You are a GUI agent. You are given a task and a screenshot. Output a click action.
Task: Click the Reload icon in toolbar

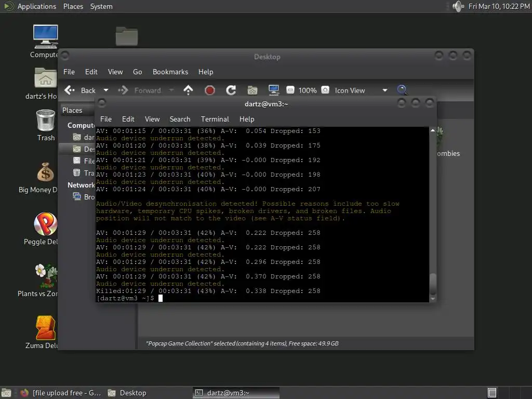[x=231, y=90]
